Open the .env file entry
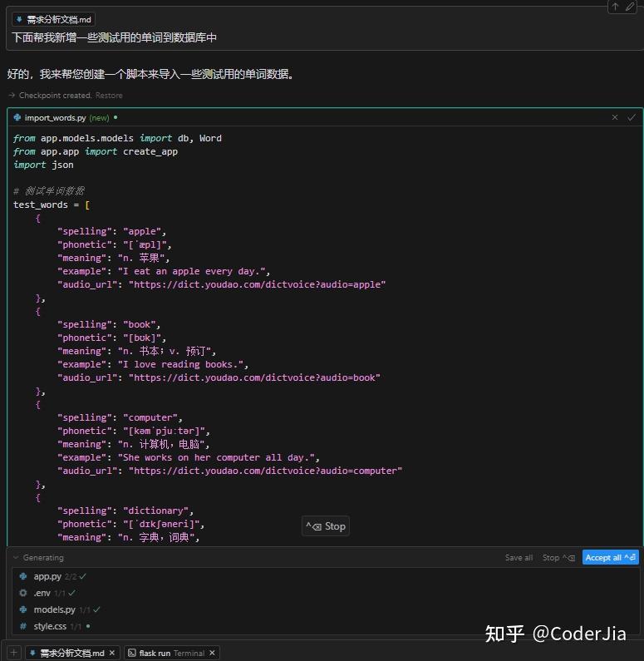The width and height of the screenshot is (644, 661). click(42, 593)
